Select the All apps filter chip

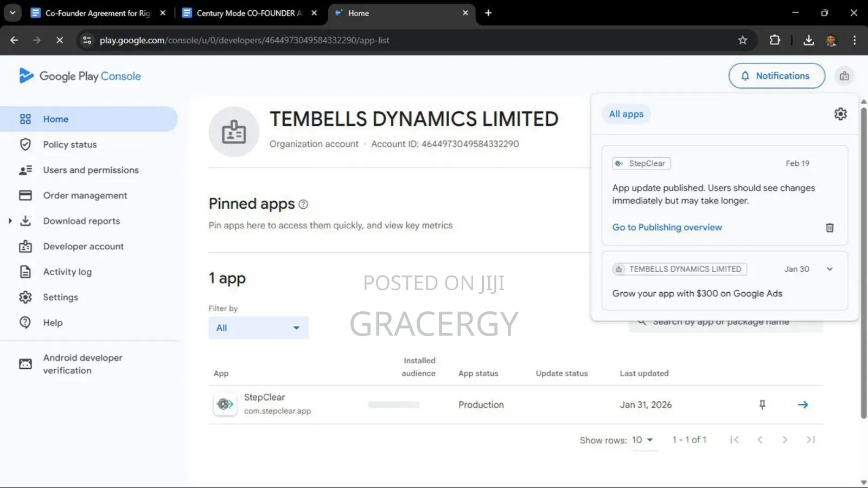[x=626, y=114]
